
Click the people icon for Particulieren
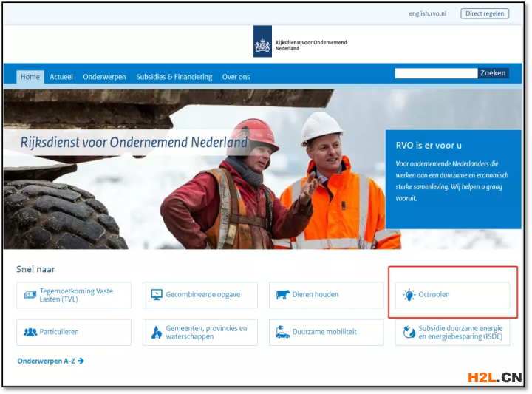pyautogui.click(x=30, y=332)
